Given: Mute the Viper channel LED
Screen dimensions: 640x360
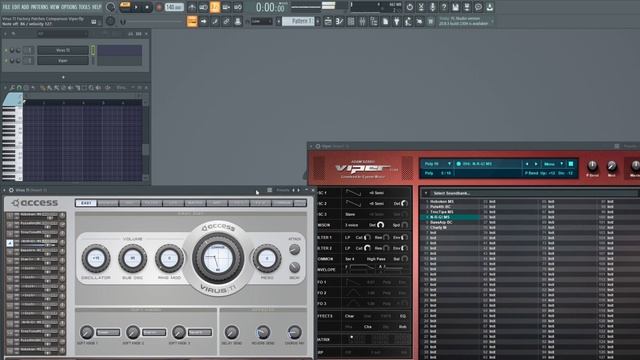Looking at the screenshot, I should point(6,60).
